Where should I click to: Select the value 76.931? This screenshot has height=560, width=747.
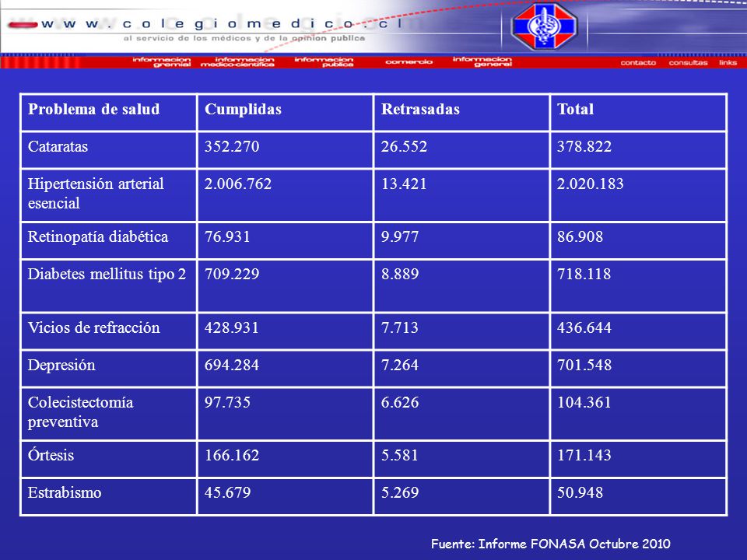(227, 236)
